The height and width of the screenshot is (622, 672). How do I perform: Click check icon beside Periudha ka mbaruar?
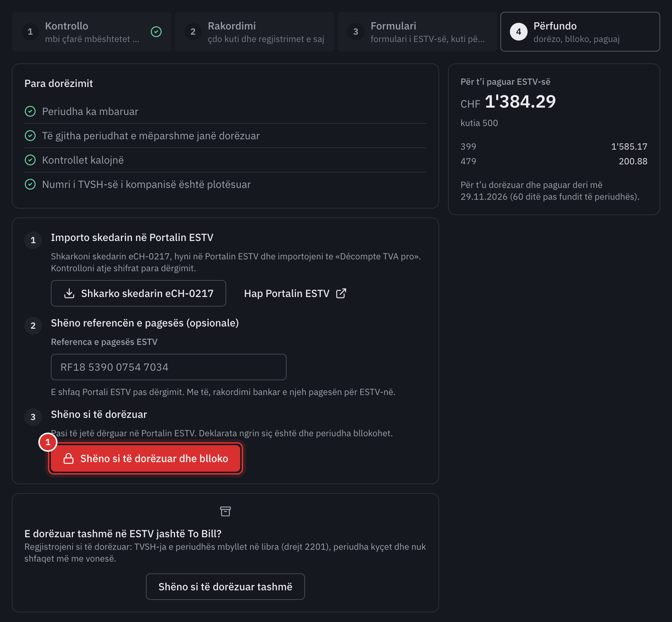(30, 111)
